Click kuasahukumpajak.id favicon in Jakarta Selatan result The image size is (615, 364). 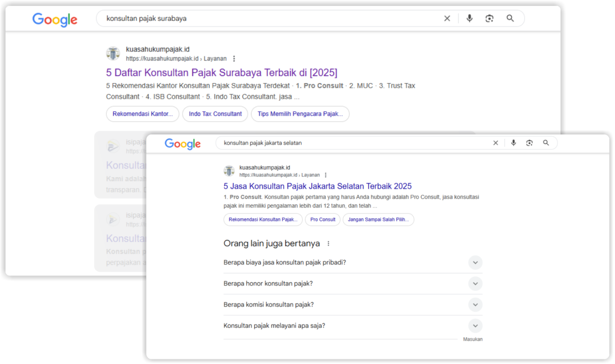(229, 171)
